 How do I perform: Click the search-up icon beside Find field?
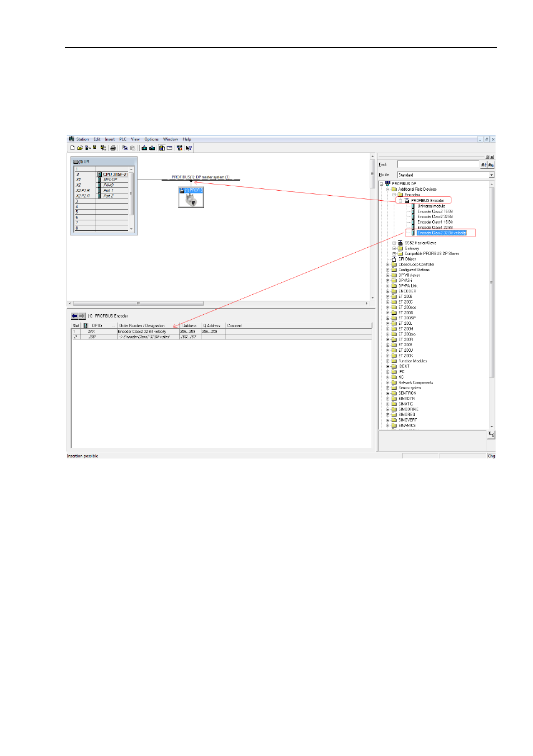point(484,165)
